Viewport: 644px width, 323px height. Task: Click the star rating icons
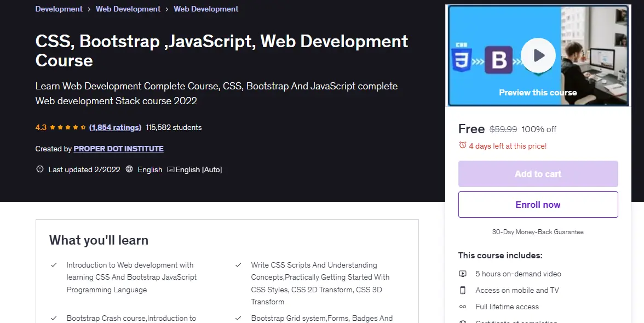(68, 128)
